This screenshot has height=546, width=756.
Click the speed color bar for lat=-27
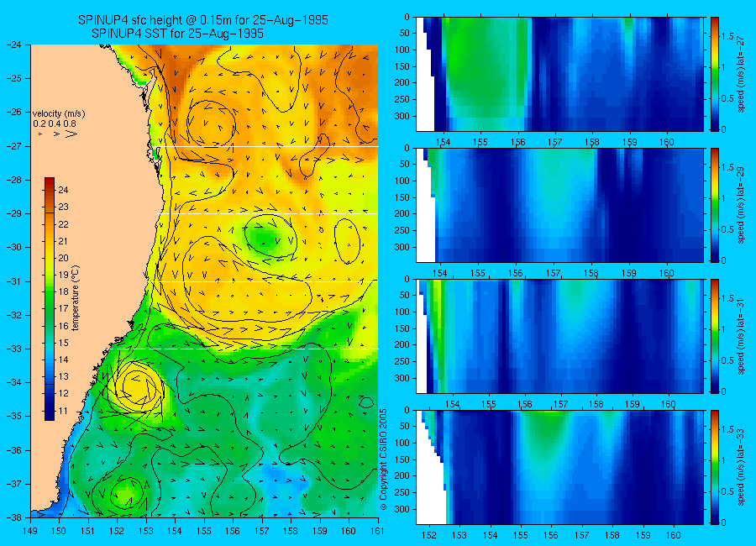714,74
